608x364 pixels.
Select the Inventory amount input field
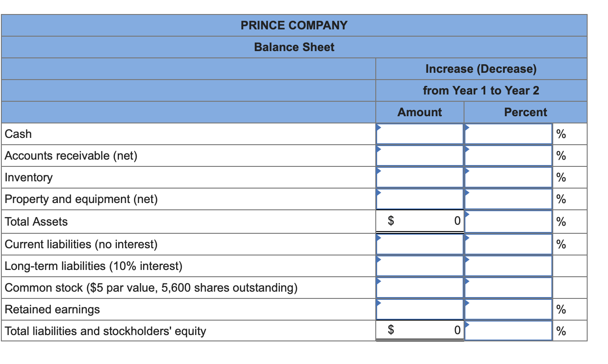point(419,177)
